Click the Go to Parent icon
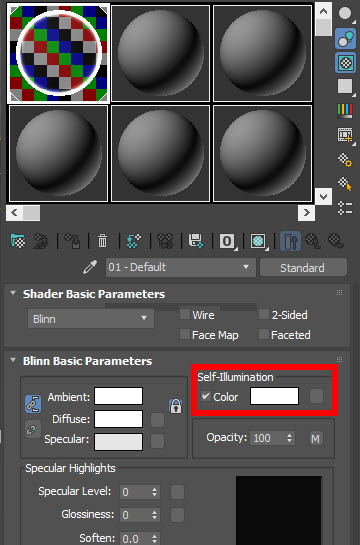This screenshot has height=545, width=360. [x=313, y=241]
